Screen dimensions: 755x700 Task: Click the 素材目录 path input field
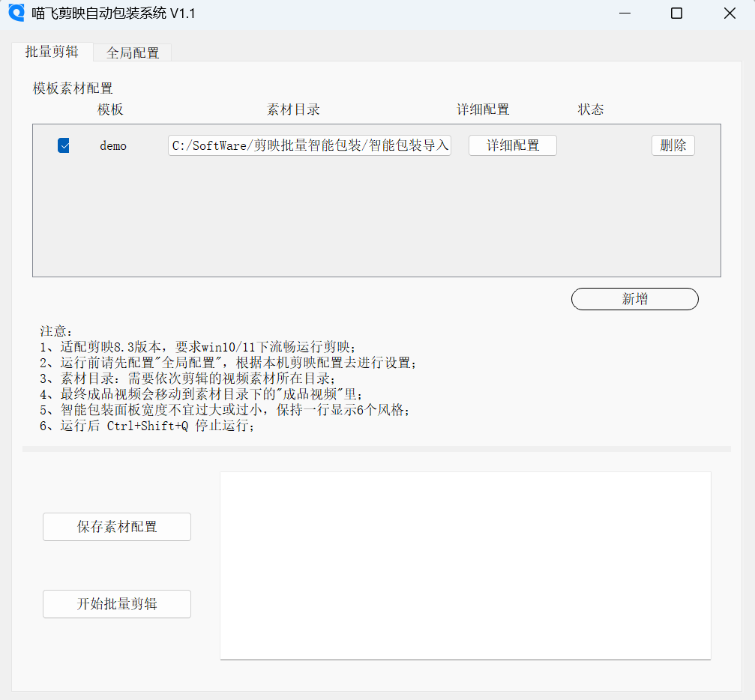pos(309,145)
